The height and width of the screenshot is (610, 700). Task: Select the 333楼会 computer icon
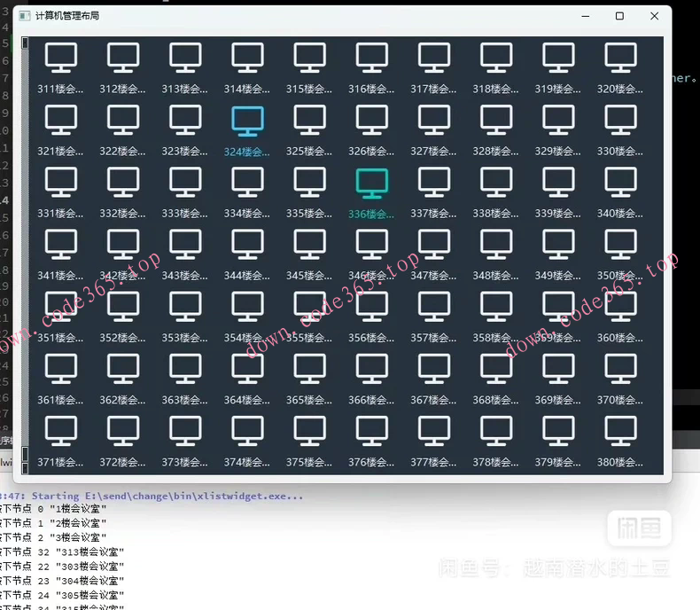point(185,183)
